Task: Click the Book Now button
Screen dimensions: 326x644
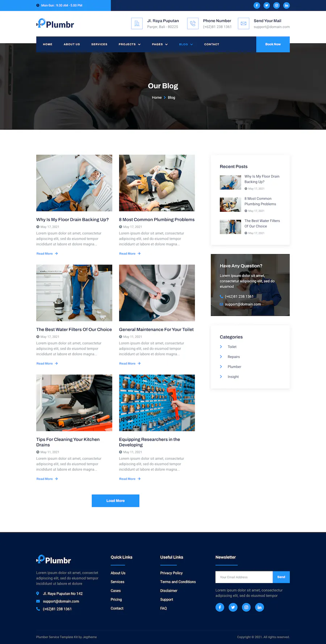Action: (273, 44)
